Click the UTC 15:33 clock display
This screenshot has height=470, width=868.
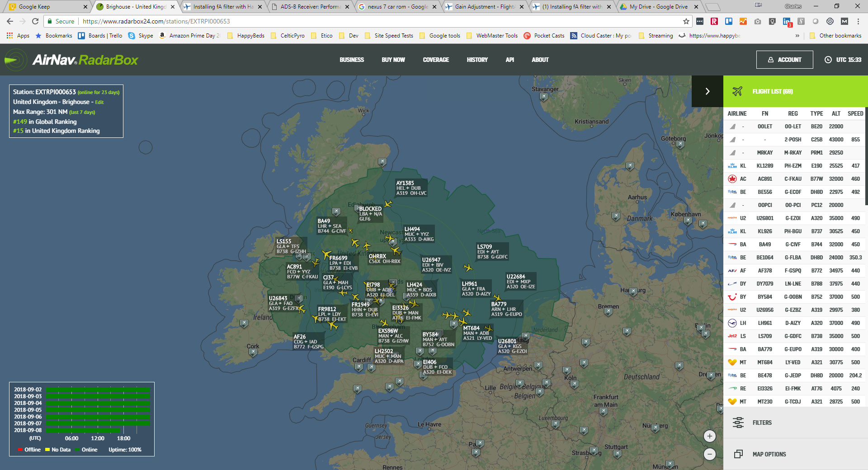coord(843,60)
